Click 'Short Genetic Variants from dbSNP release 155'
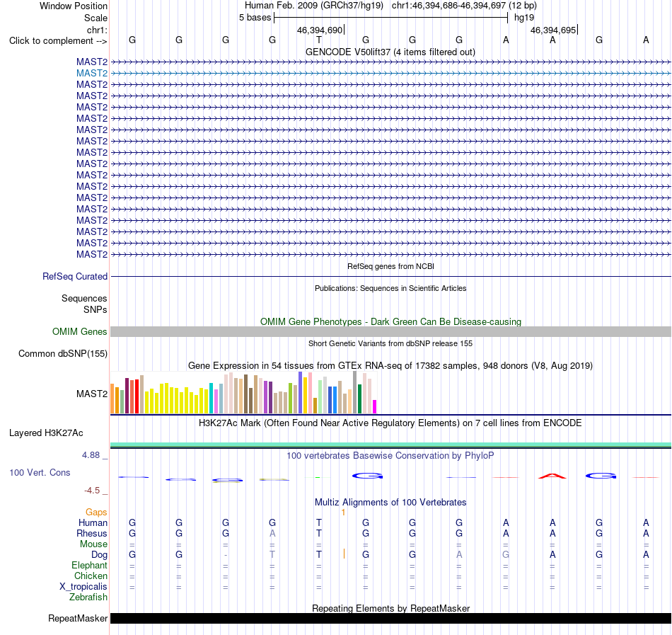The width and height of the screenshot is (672, 635). pyautogui.click(x=390, y=343)
